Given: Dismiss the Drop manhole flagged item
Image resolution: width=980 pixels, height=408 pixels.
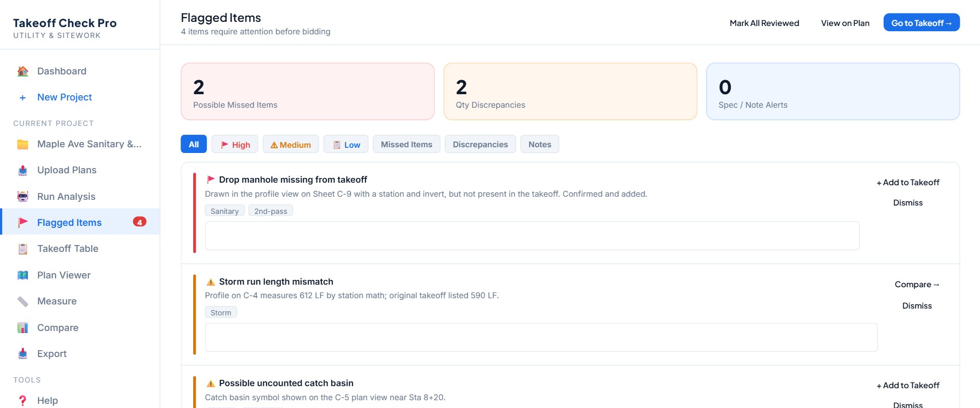Looking at the screenshot, I should pyautogui.click(x=908, y=203).
